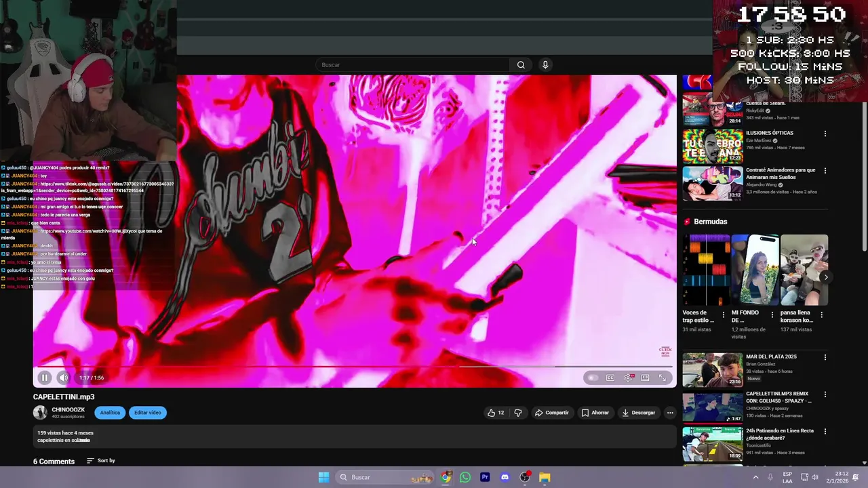
Task: Open pansa llena korason short thumbnail
Action: (x=804, y=270)
